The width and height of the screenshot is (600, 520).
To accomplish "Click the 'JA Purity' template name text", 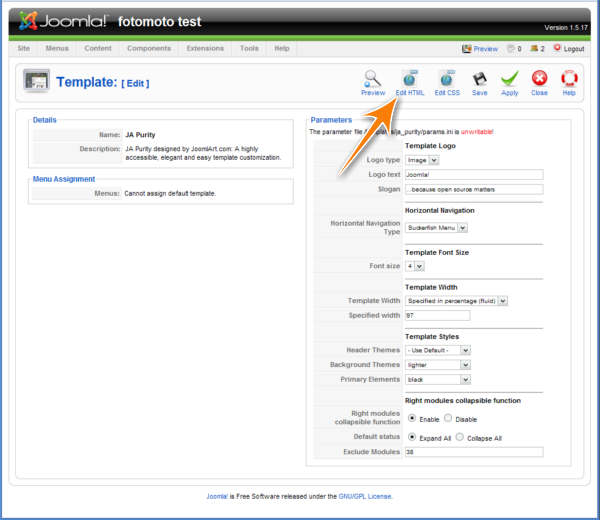I will point(140,135).
